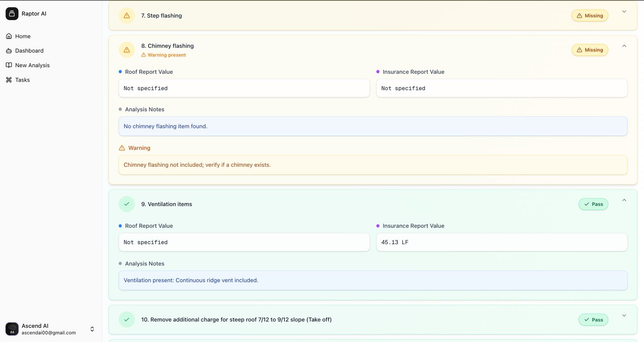The width and height of the screenshot is (644, 342).
Task: Click the Missing badge on Chimney flashing
Action: tap(590, 50)
